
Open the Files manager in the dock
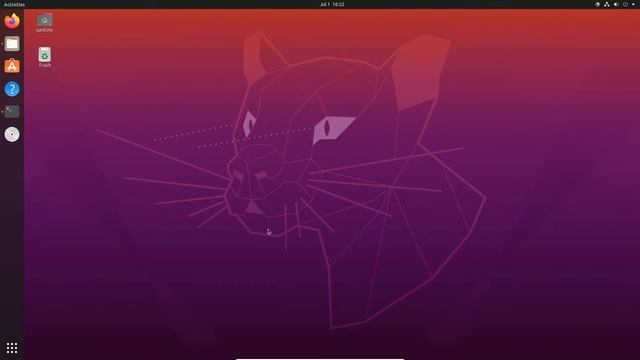point(12,44)
